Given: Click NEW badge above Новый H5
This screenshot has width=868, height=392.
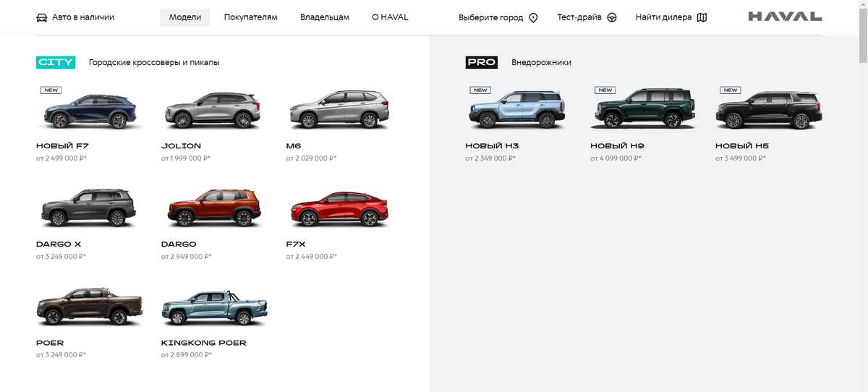Looking at the screenshot, I should coord(731,90).
